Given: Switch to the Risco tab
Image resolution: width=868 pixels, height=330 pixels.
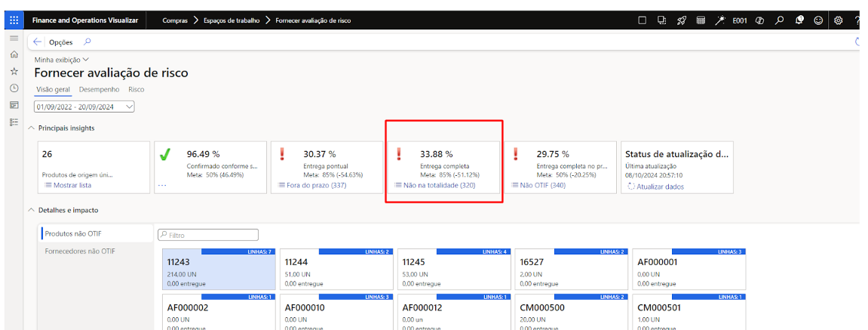Looking at the screenshot, I should pos(136,89).
